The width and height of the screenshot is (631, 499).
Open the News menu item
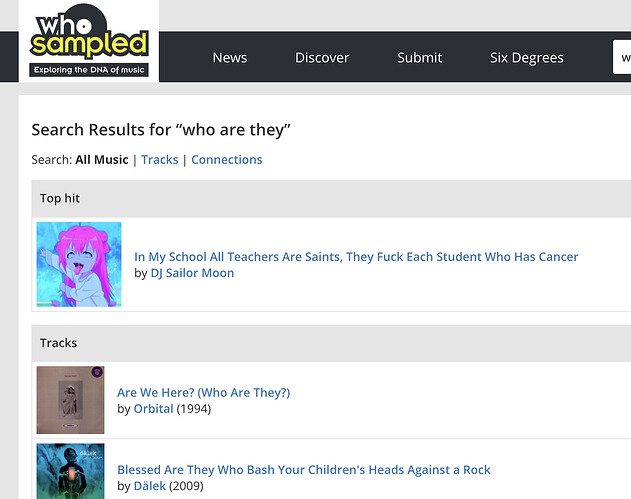click(230, 58)
